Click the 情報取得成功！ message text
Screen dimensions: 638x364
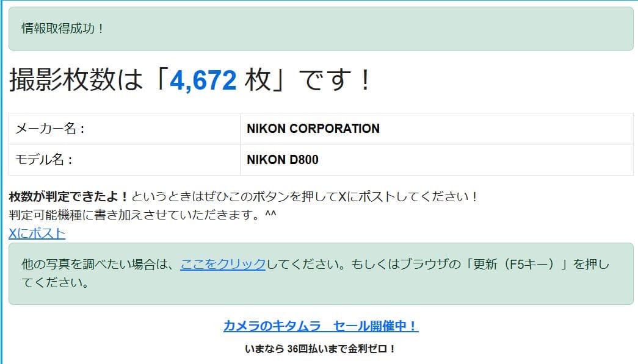[x=63, y=29]
